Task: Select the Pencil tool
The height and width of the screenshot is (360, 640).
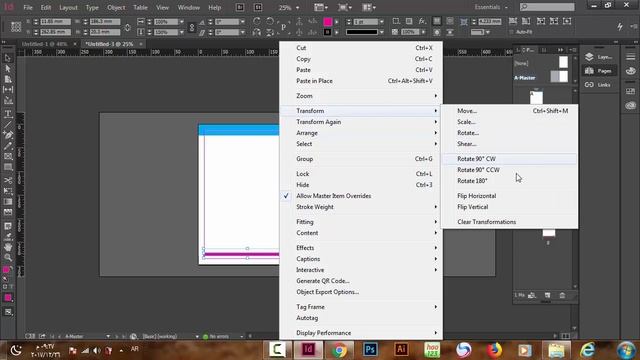Action: [8, 146]
